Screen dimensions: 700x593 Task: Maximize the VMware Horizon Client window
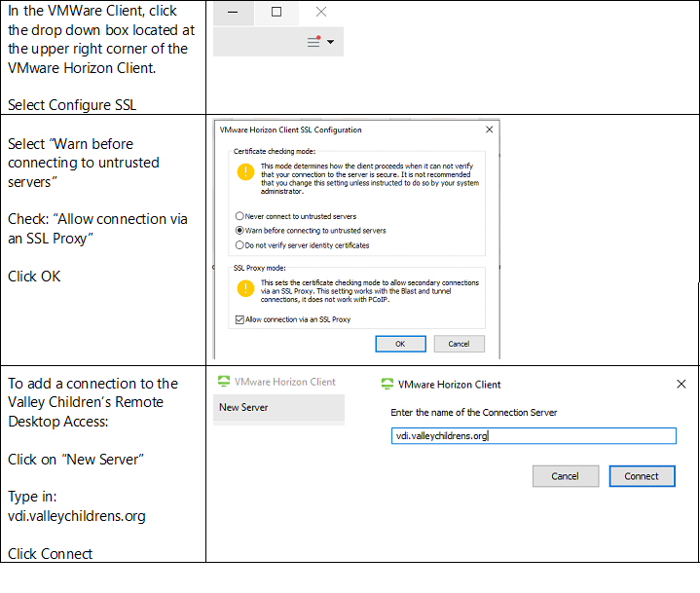(276, 12)
